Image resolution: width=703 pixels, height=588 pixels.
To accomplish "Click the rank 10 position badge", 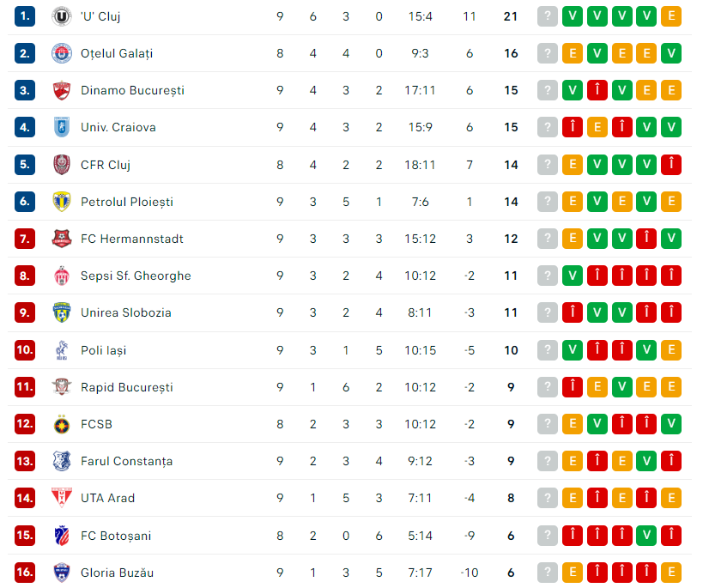I will point(25,350).
